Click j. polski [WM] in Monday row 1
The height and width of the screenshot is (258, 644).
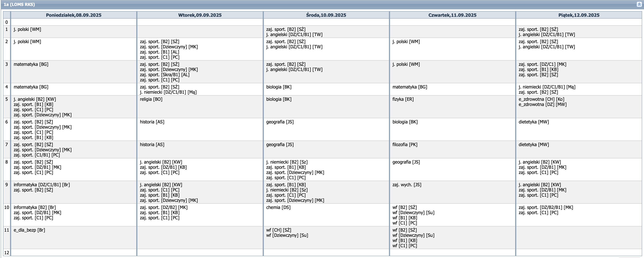[x=27, y=29]
